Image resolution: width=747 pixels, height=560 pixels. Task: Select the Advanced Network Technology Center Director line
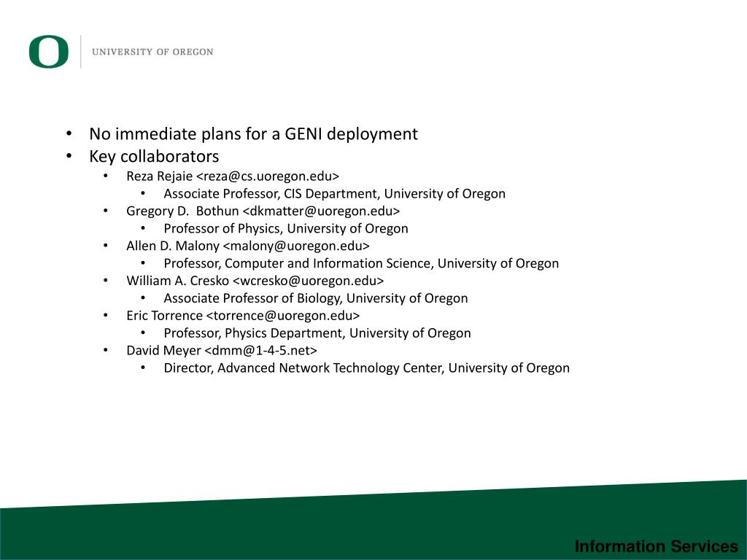[x=367, y=367]
